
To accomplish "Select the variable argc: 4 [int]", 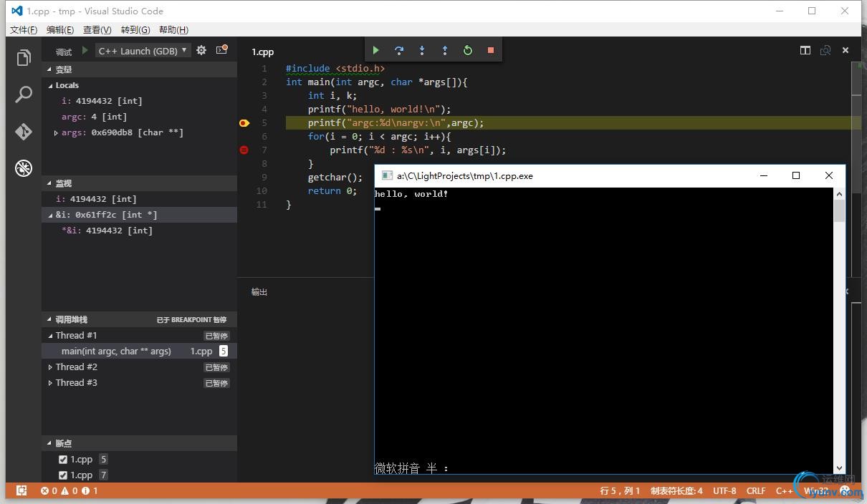I will (139, 117).
